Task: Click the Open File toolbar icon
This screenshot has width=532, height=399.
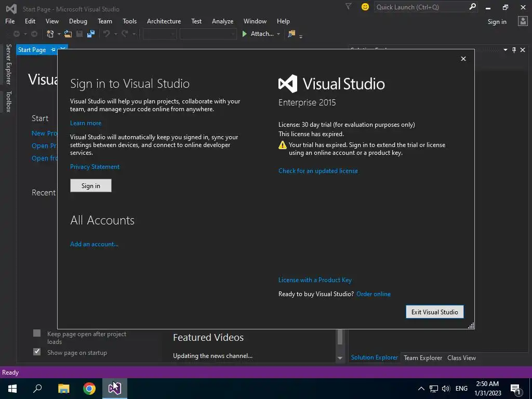Action: 68,34
